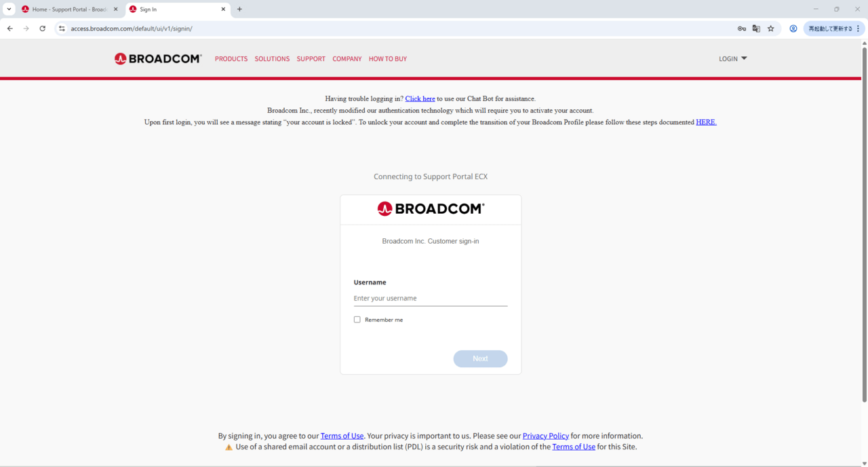Tick the Remember me checkbox
This screenshot has width=868, height=467.
tap(357, 320)
